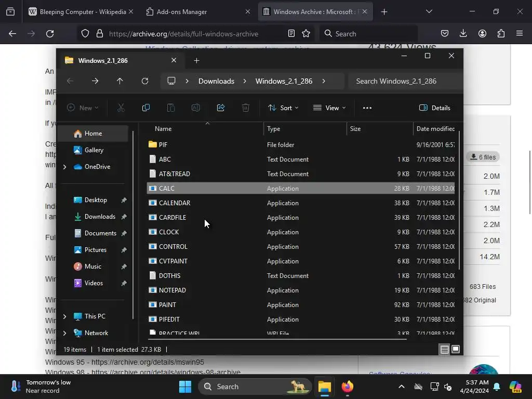Refresh the Windows_2.1_286 folder view
The height and width of the screenshot is (399, 532).
click(x=145, y=81)
